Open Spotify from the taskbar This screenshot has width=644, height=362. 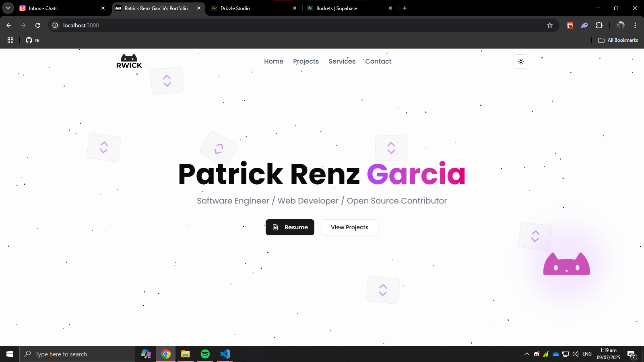tap(205, 354)
